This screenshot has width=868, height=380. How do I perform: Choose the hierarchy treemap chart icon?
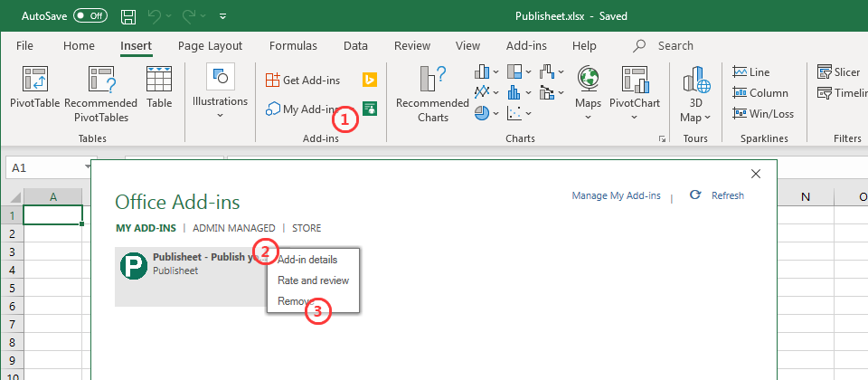(514, 71)
